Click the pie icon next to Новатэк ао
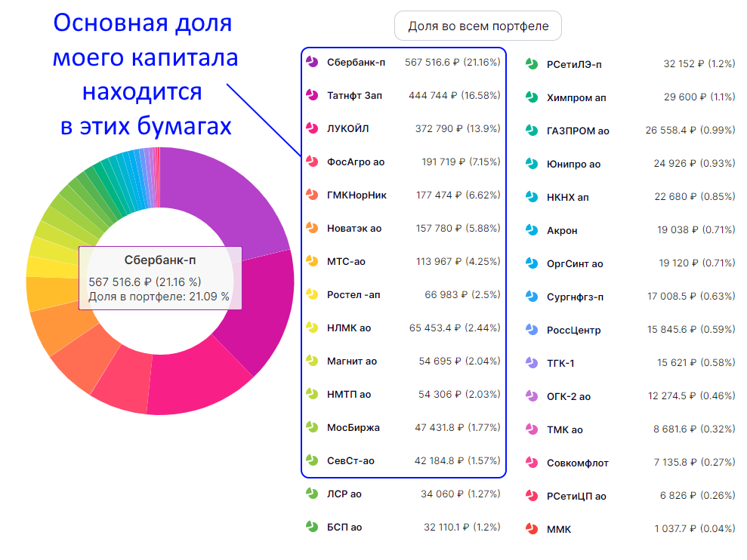The image size is (747, 560). coord(312,228)
